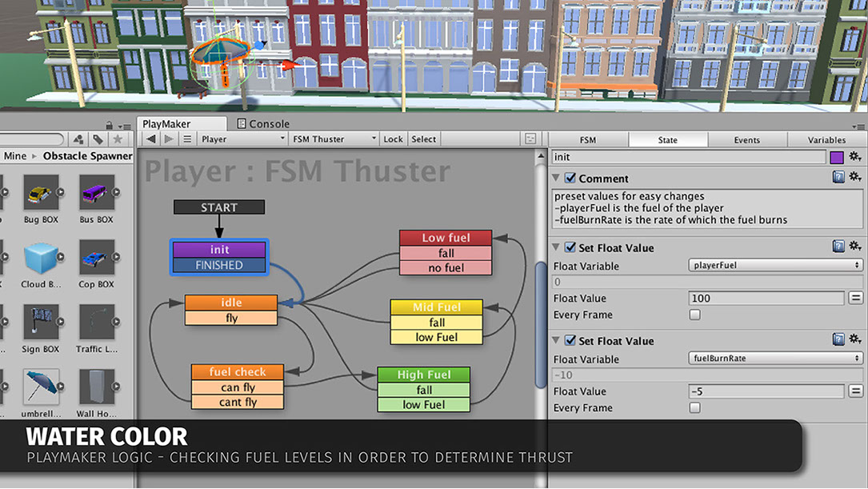
Task: Toggle the minimap icon in graph toolbar
Action: pos(530,139)
